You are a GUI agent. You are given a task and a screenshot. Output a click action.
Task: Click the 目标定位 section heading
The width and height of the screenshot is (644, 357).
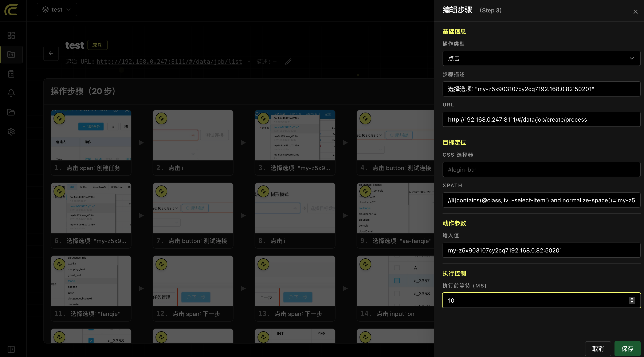(454, 142)
